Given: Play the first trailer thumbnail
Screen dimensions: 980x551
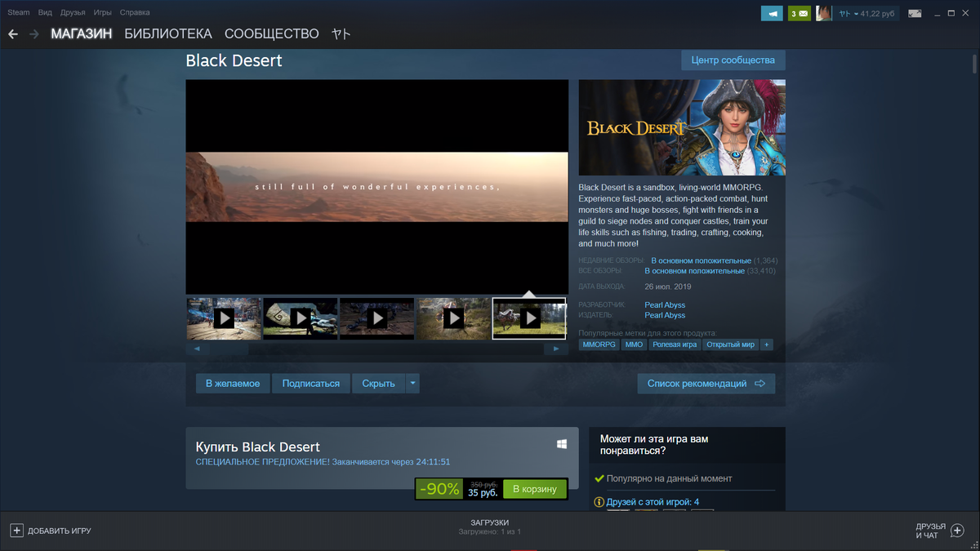Looking at the screenshot, I should tap(224, 318).
